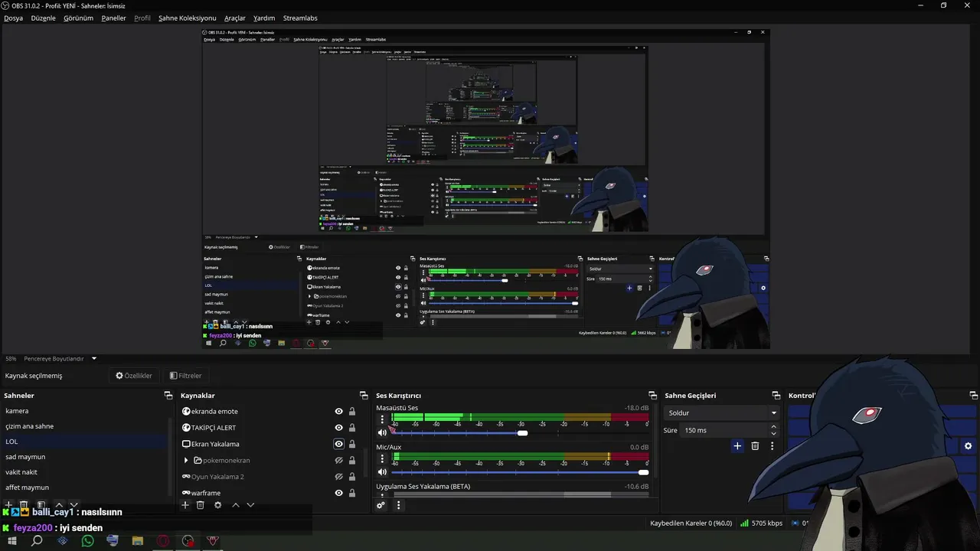Open the Araçlar menu
The image size is (980, 551).
coord(235,18)
